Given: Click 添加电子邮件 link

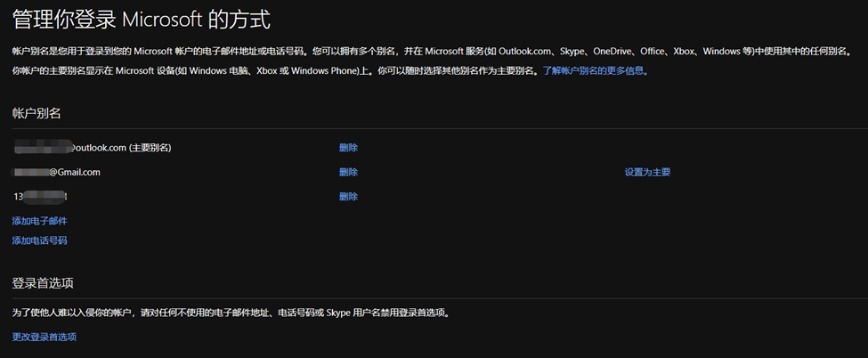Looking at the screenshot, I should pyautogui.click(x=40, y=221).
